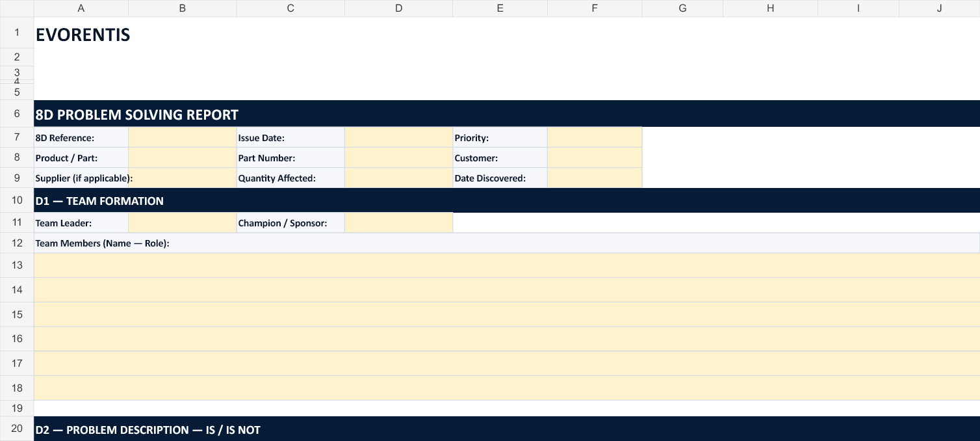
Task: Select column B header
Action: (x=183, y=8)
